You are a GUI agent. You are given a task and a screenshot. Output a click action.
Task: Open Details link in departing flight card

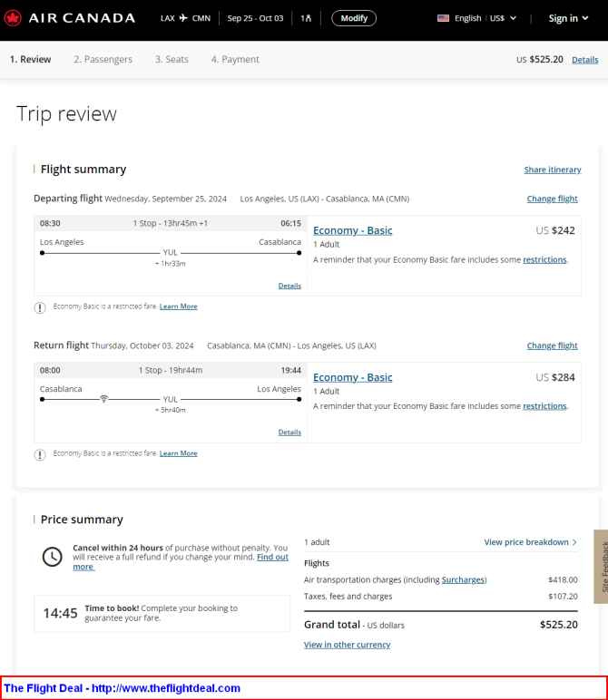coord(289,286)
